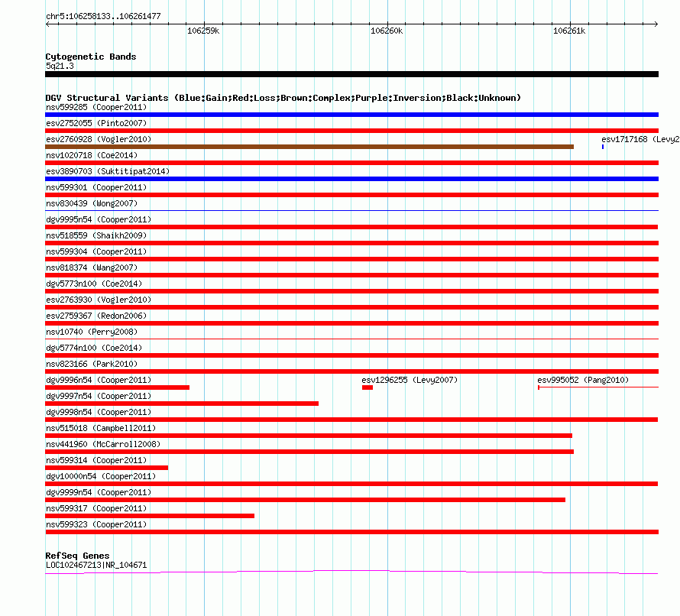This screenshot has height=616, width=680.
Task: Click the 106259k ruler position
Action: tap(203, 31)
